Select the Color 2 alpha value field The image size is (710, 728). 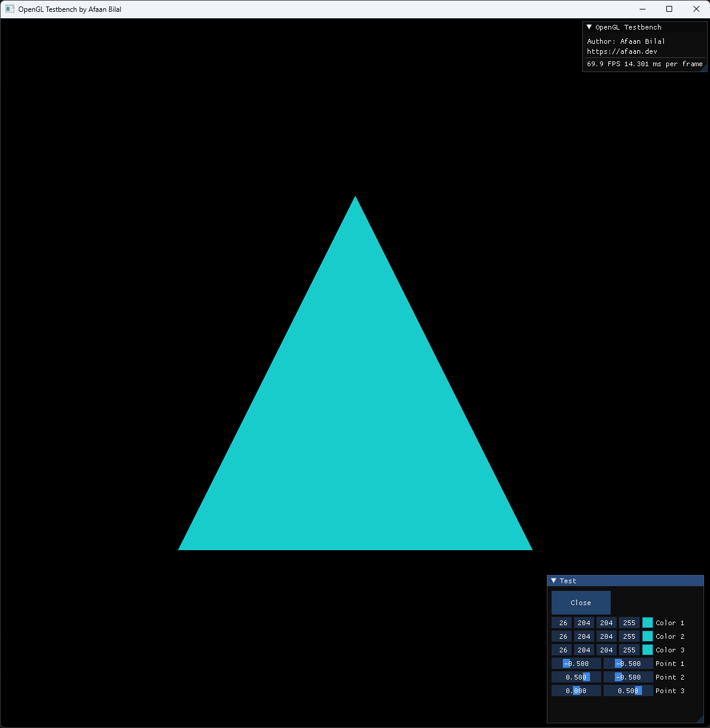click(x=629, y=636)
